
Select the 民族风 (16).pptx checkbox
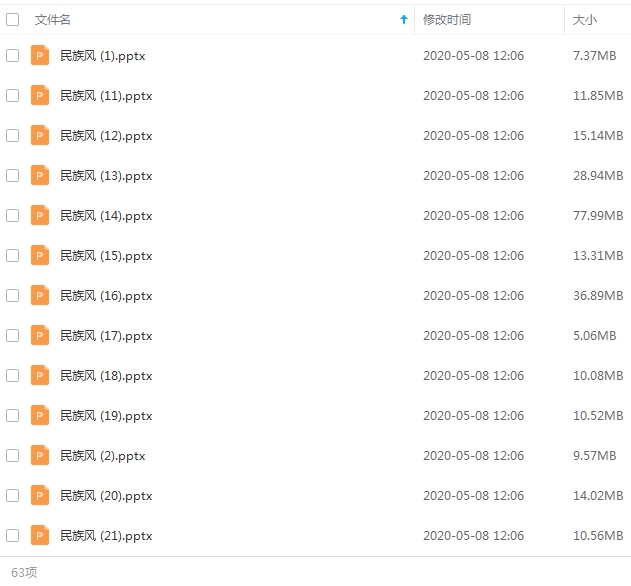[12, 295]
